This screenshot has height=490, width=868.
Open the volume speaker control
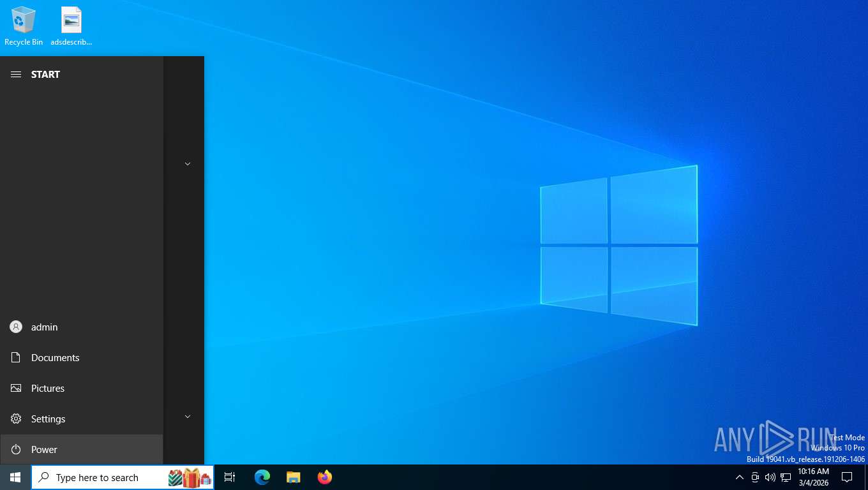tap(770, 477)
